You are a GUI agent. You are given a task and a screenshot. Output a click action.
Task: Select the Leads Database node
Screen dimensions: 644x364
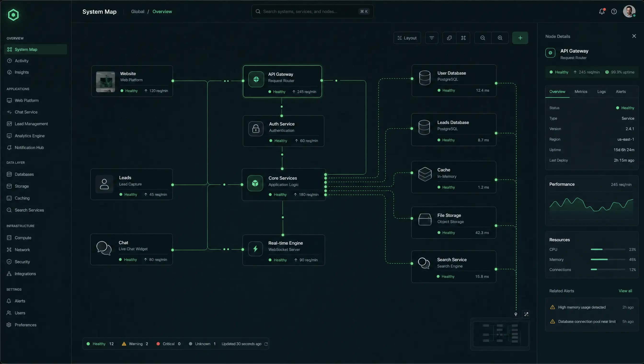pos(454,130)
